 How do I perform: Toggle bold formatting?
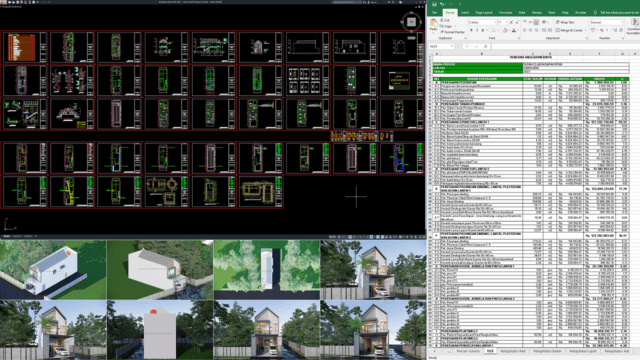pos(471,30)
